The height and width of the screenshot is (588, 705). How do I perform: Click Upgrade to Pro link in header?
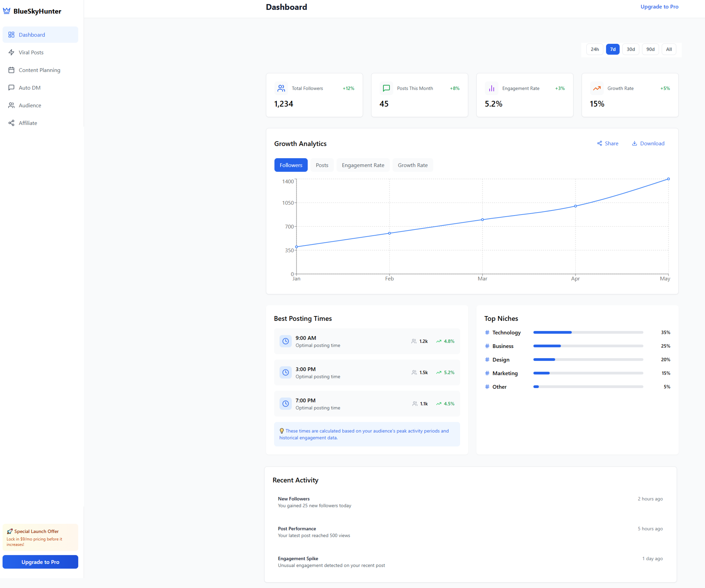(x=659, y=7)
